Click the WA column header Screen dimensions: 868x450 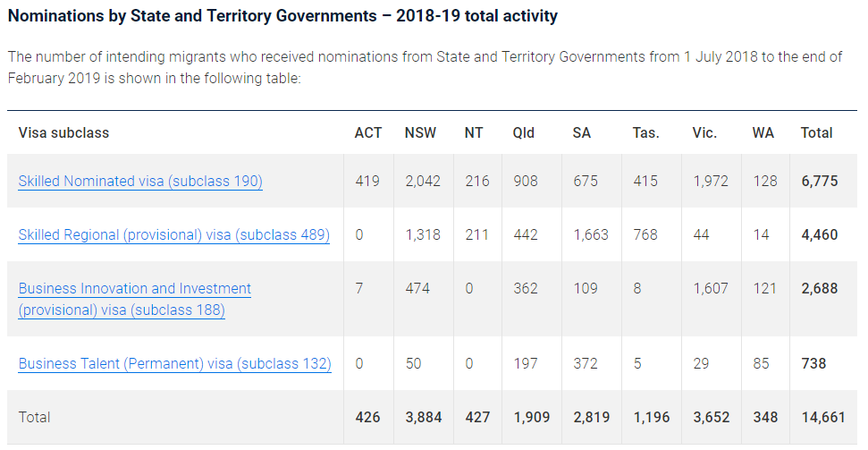click(763, 133)
